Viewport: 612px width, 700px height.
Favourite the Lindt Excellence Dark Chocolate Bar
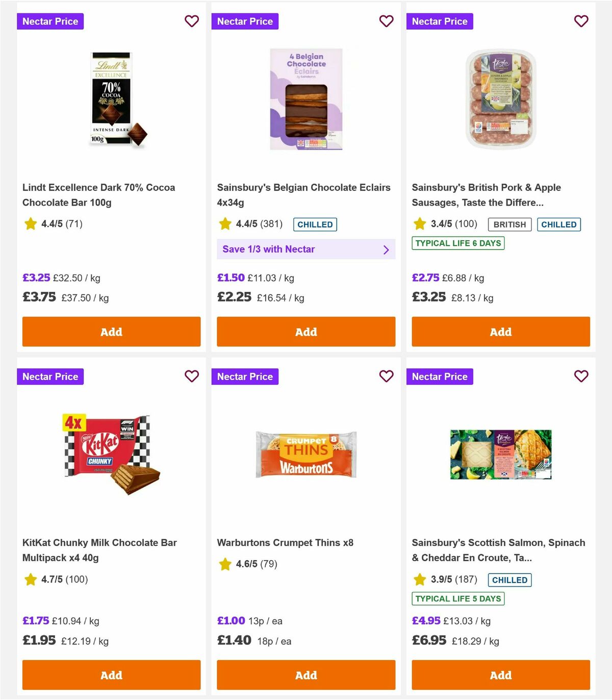pyautogui.click(x=192, y=21)
